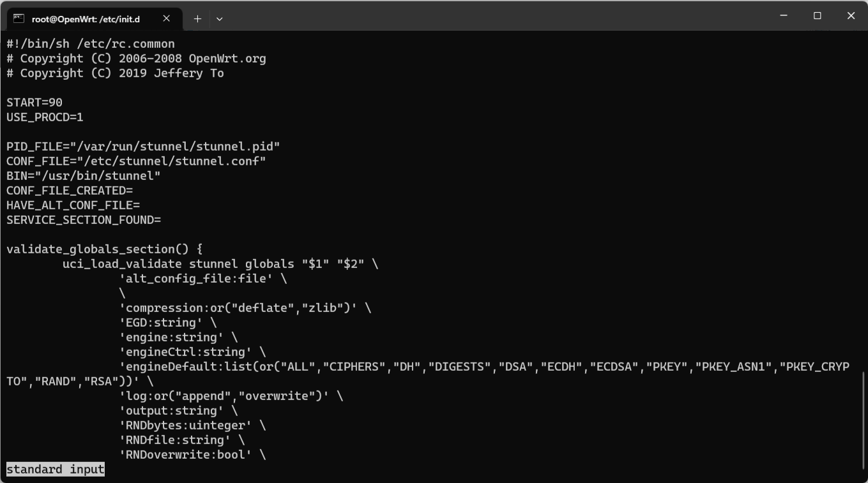Click the PID_FILE stunnel.pid path line

(x=143, y=147)
